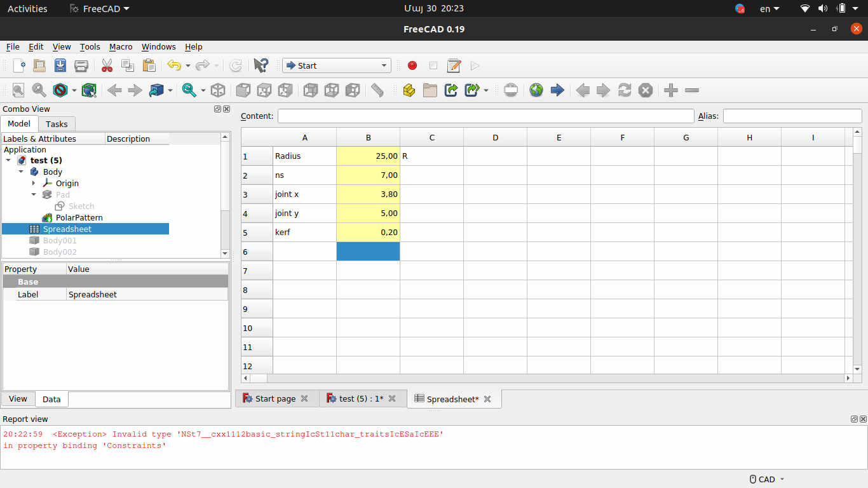Save the document with the Save icon
Screen dimensions: 868x488
point(60,65)
